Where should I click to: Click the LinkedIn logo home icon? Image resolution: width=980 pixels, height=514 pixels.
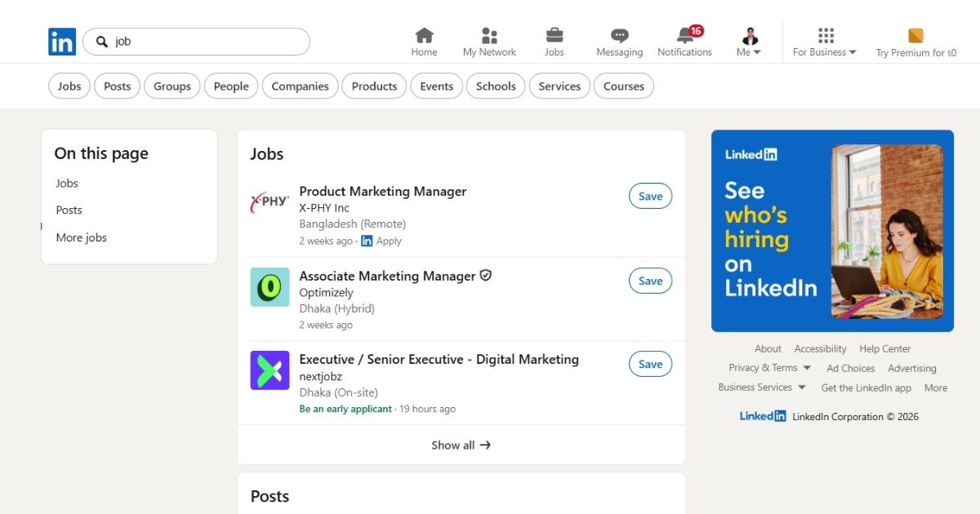tap(62, 42)
